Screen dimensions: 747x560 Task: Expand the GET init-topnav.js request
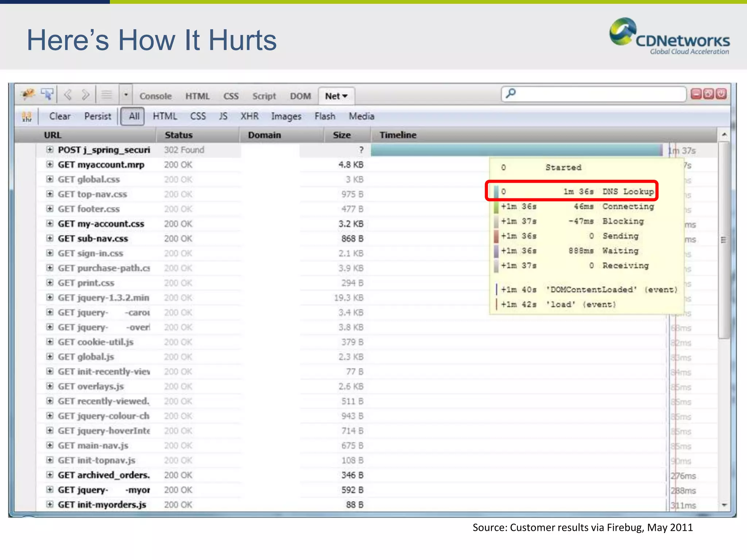click(x=50, y=460)
